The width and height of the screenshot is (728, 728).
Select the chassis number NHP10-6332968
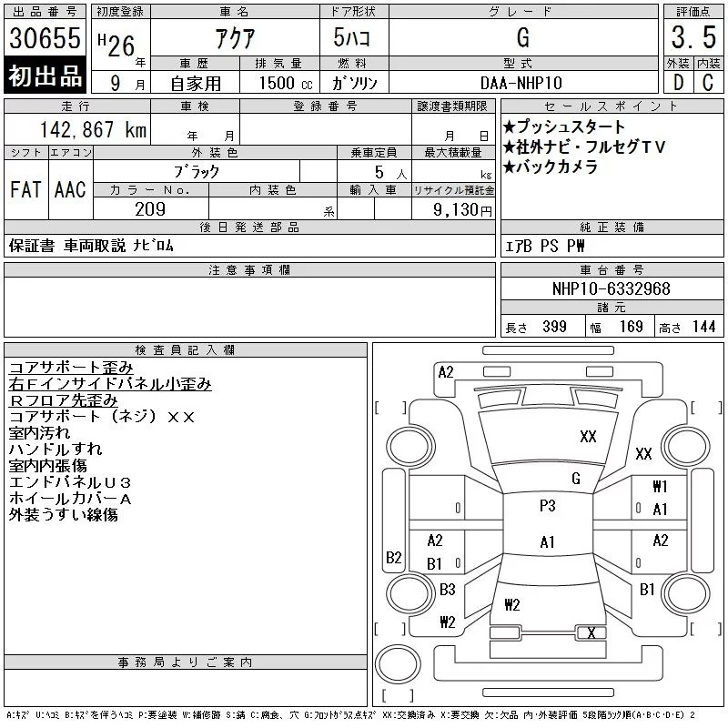611,288
